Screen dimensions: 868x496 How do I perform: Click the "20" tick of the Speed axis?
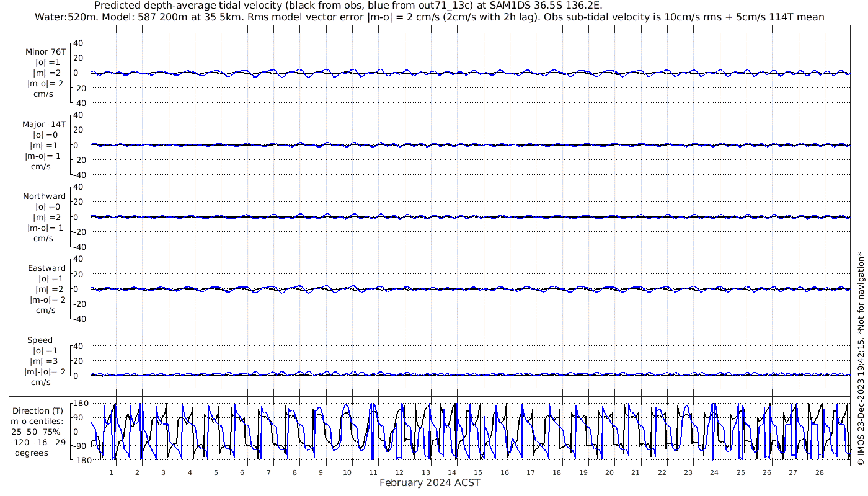pos(79,361)
